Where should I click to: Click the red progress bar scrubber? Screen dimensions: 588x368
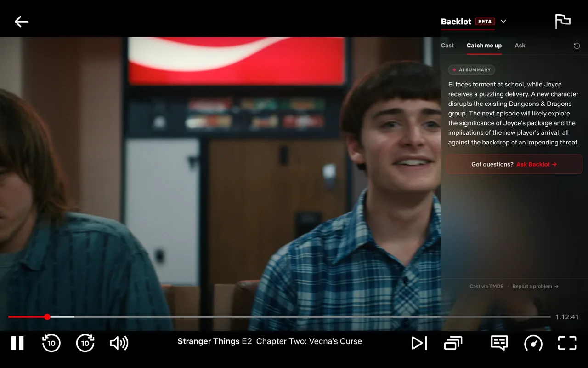click(x=47, y=317)
